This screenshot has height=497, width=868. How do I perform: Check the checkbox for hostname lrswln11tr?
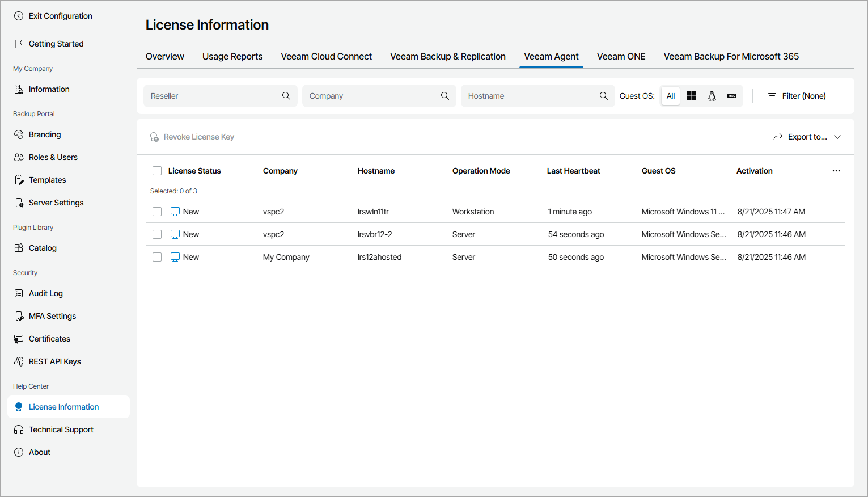coord(157,211)
